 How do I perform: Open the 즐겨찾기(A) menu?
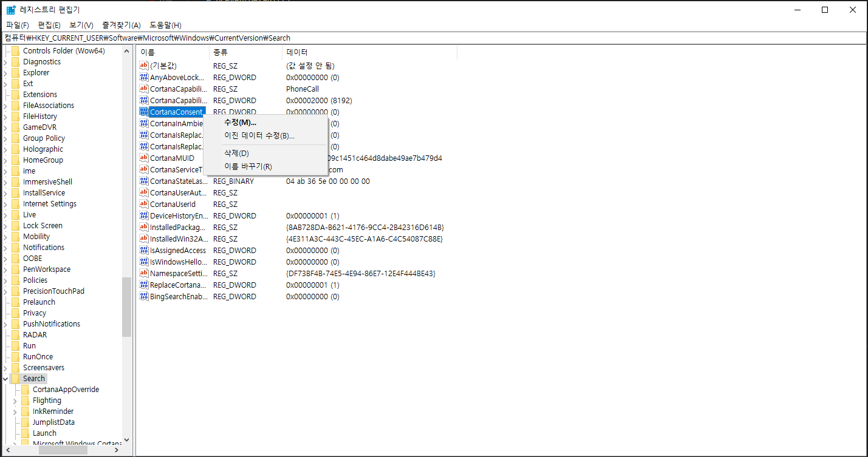[121, 25]
